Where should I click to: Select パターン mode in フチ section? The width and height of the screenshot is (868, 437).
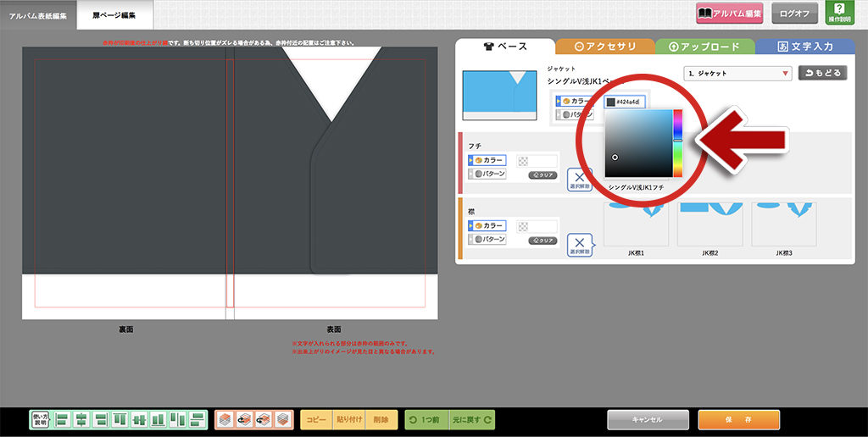click(x=487, y=174)
